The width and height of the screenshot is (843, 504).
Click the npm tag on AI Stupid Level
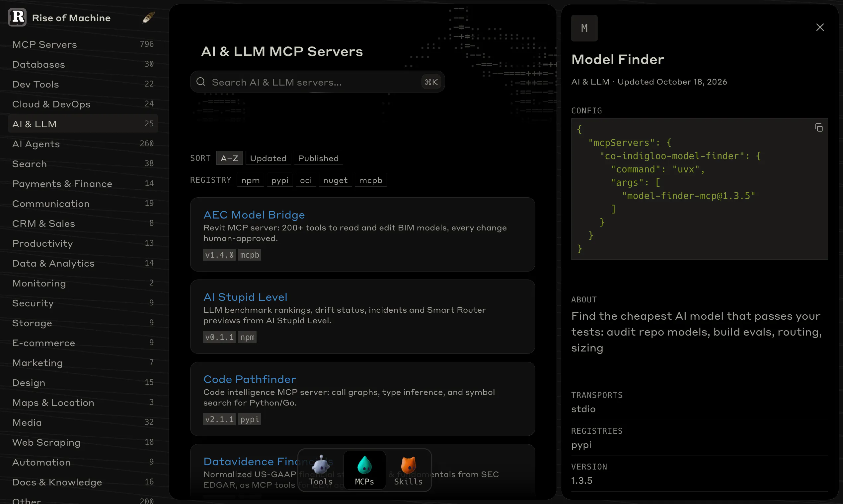(247, 337)
